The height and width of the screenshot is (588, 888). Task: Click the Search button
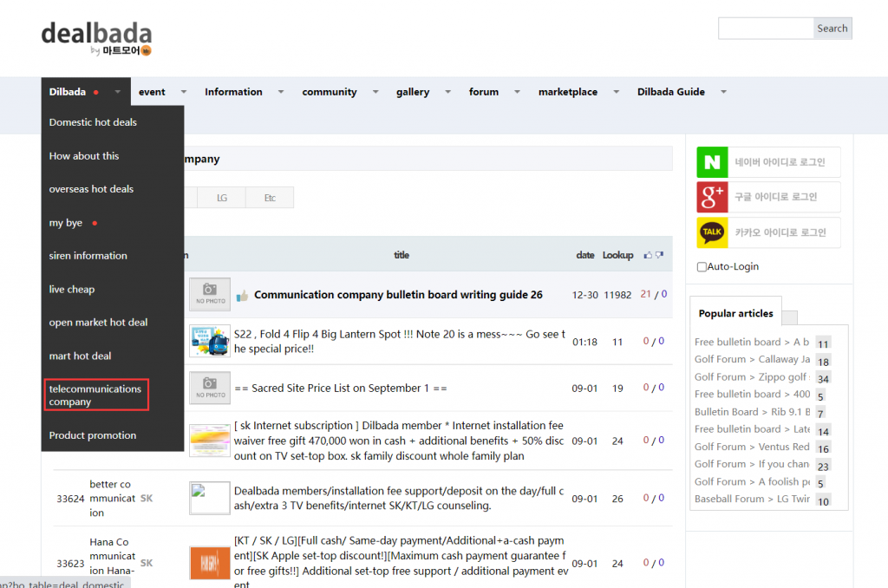832,29
